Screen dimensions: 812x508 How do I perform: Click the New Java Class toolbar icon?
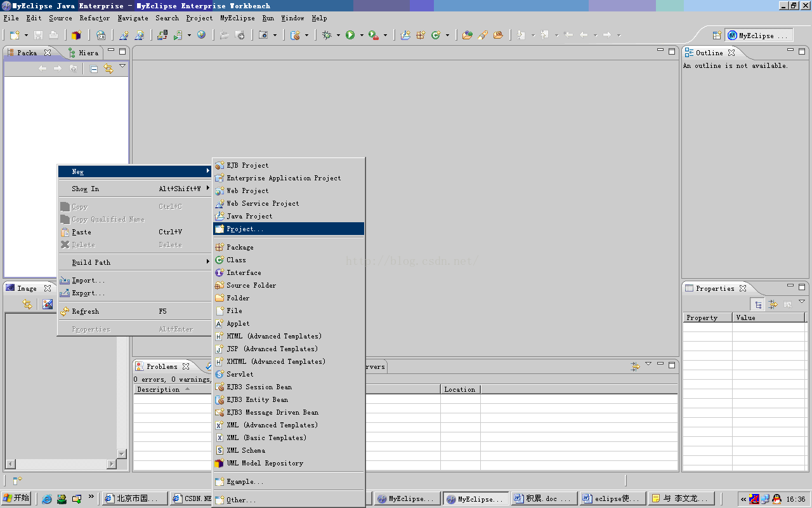436,36
